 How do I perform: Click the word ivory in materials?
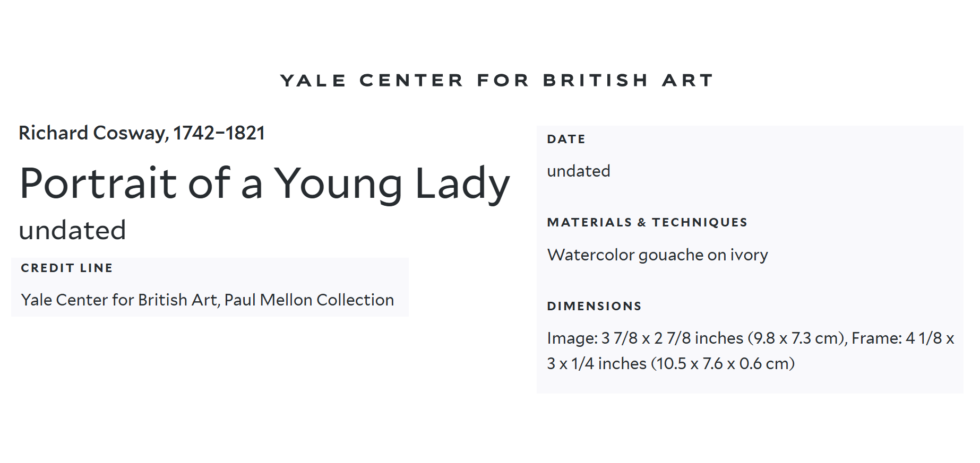point(749,255)
